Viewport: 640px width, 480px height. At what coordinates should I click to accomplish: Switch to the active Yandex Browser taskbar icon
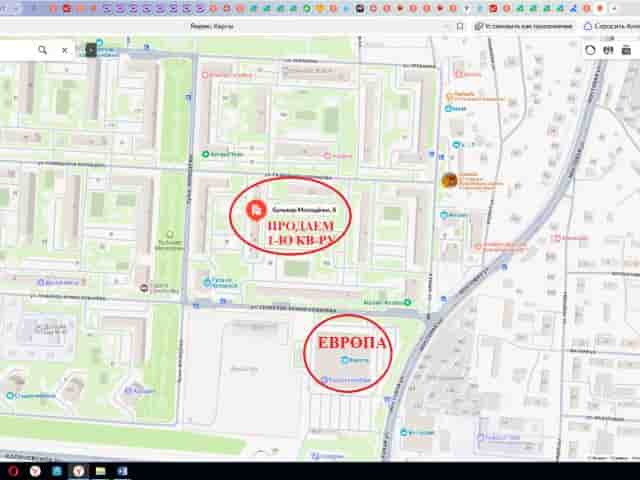click(x=78, y=471)
